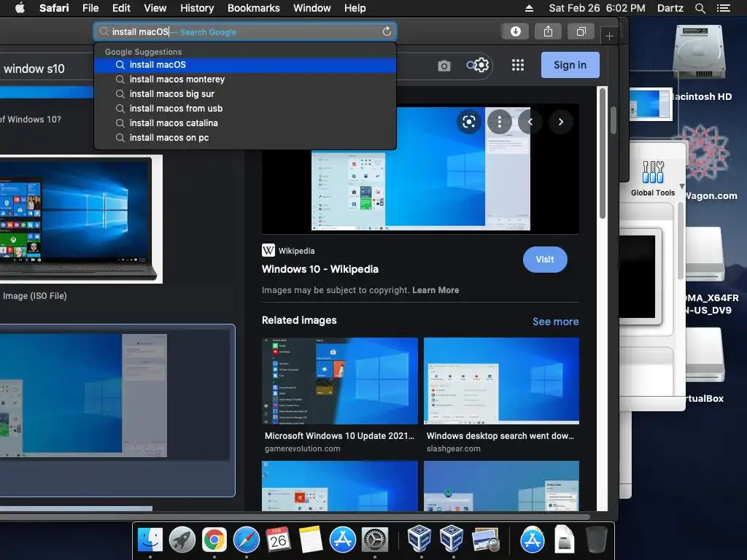
Task: Open the View menu
Action: point(155,8)
